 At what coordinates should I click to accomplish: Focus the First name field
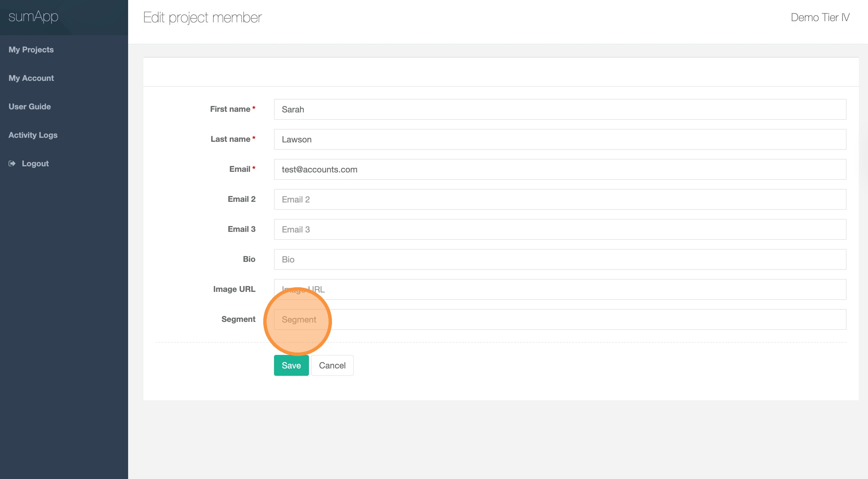point(560,109)
